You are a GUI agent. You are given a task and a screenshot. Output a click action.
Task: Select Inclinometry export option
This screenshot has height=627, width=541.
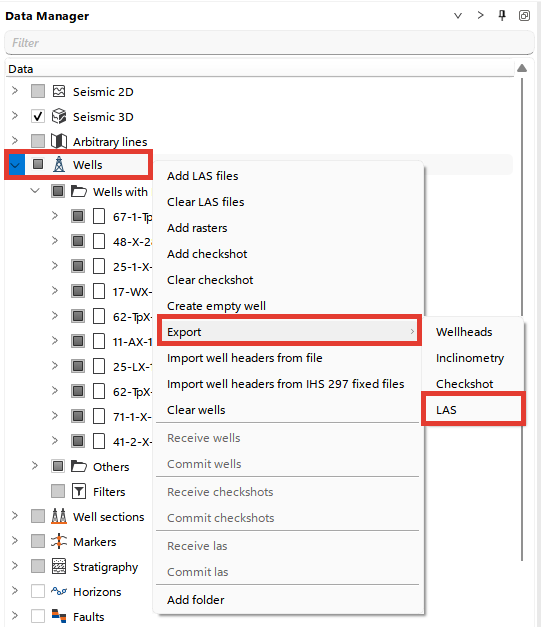point(470,358)
